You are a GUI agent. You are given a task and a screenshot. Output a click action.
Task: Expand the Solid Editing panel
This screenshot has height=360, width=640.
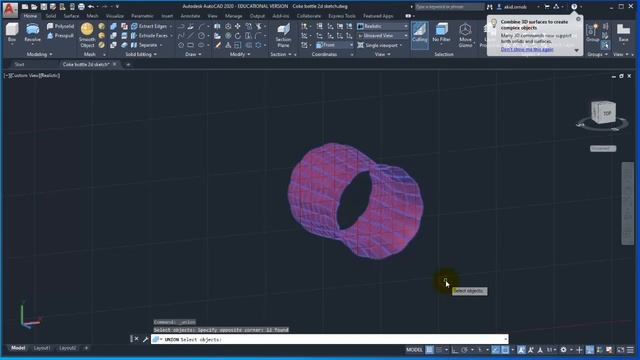pyautogui.click(x=141, y=54)
